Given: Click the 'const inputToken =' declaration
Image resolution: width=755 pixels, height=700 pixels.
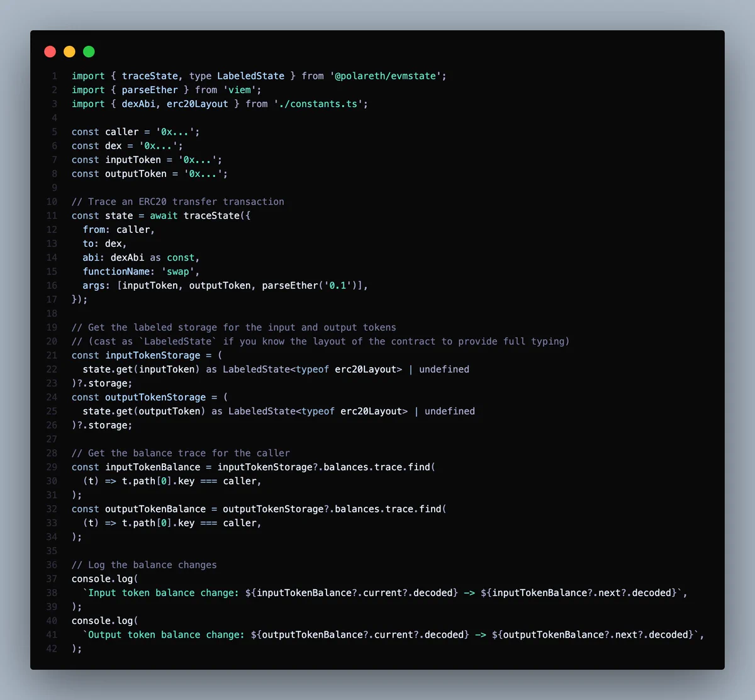Looking at the screenshot, I should coord(122,160).
